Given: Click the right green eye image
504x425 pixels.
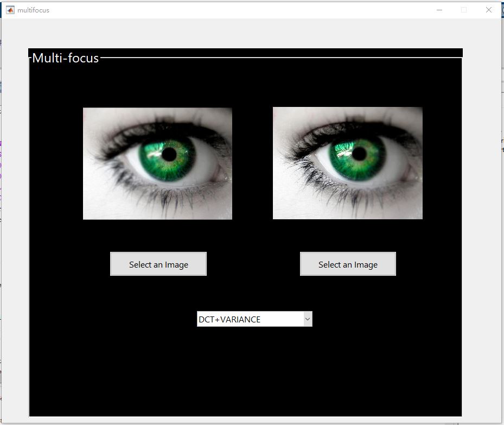Looking at the screenshot, I should coord(347,163).
